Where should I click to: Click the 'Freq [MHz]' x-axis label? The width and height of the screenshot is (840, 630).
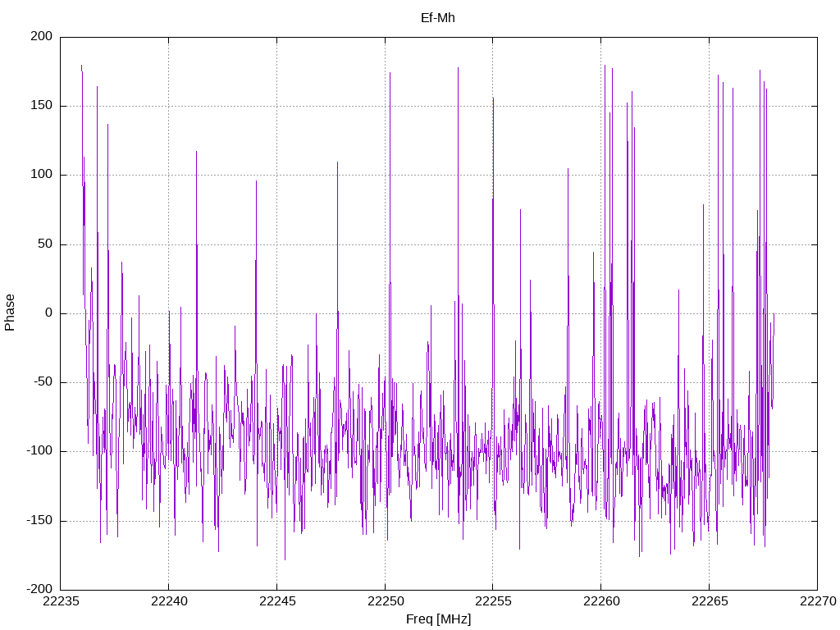click(438, 619)
